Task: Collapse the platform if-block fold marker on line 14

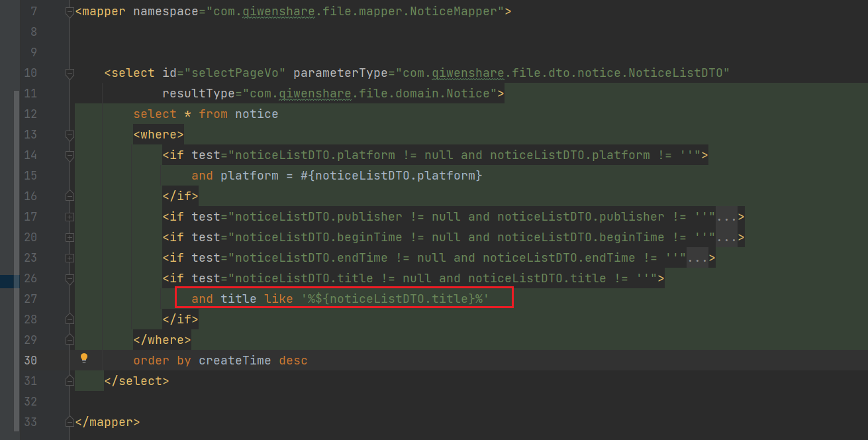Action: [x=70, y=156]
